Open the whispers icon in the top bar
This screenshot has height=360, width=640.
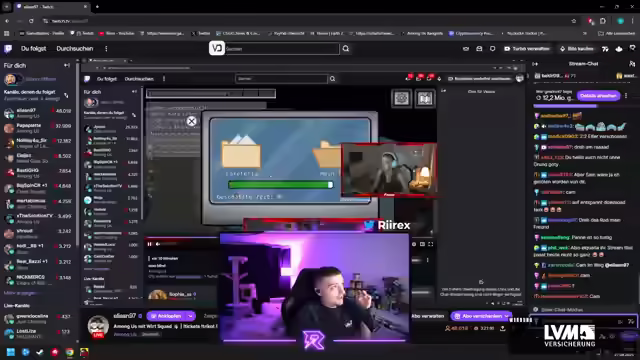[479, 49]
